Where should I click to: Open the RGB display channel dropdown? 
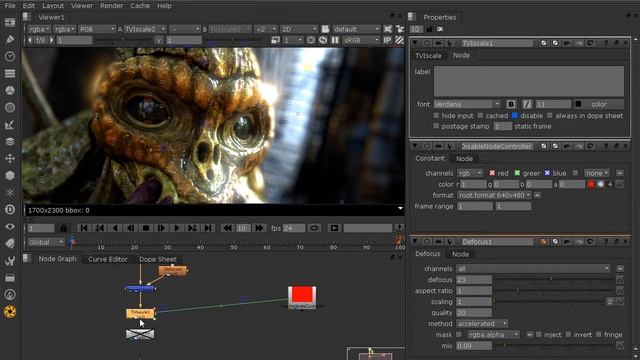[x=97, y=29]
